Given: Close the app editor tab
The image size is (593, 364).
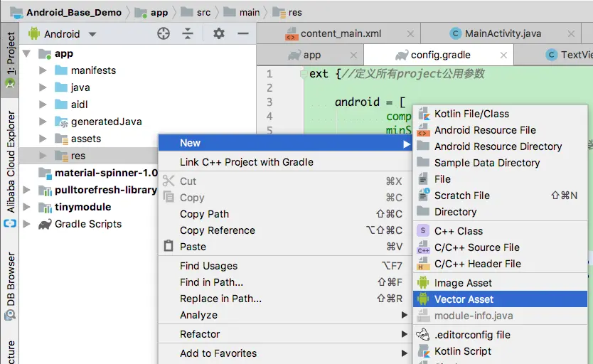Looking at the screenshot, I should [353, 55].
